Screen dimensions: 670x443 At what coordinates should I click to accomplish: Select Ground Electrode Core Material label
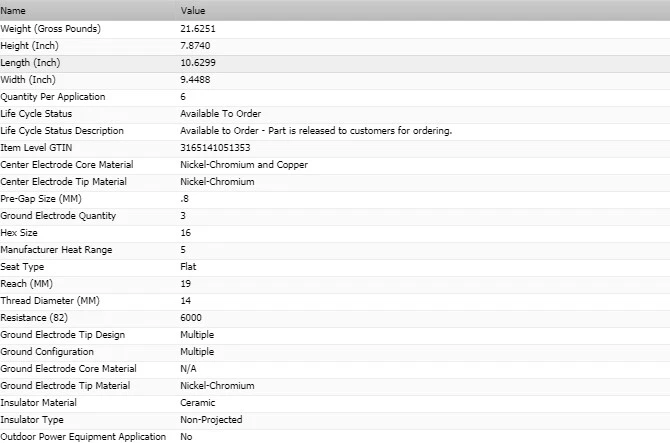tap(68, 369)
